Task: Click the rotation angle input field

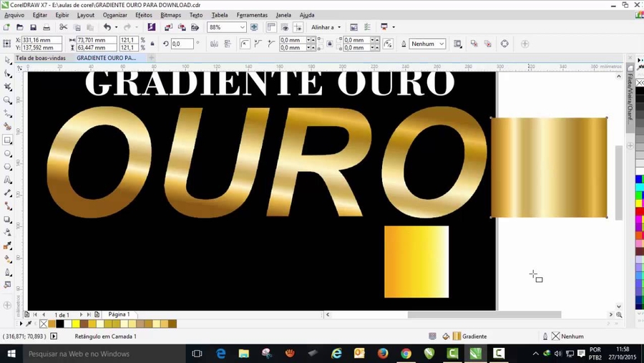Action: point(182,44)
